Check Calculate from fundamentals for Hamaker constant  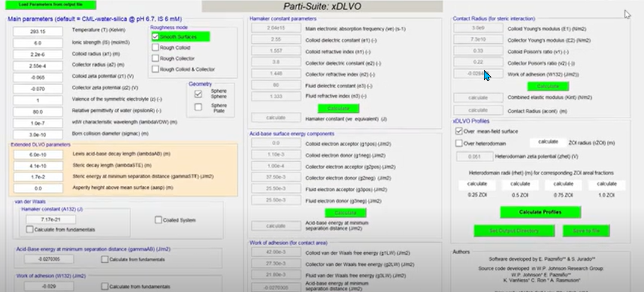tap(29, 230)
